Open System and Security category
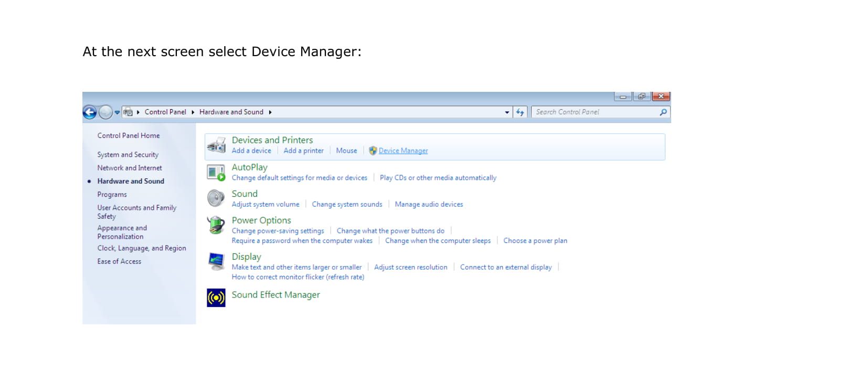The height and width of the screenshot is (383, 868). [128, 155]
